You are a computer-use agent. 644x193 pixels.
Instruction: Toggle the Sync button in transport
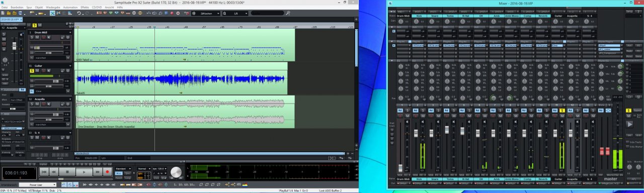click(x=127, y=173)
